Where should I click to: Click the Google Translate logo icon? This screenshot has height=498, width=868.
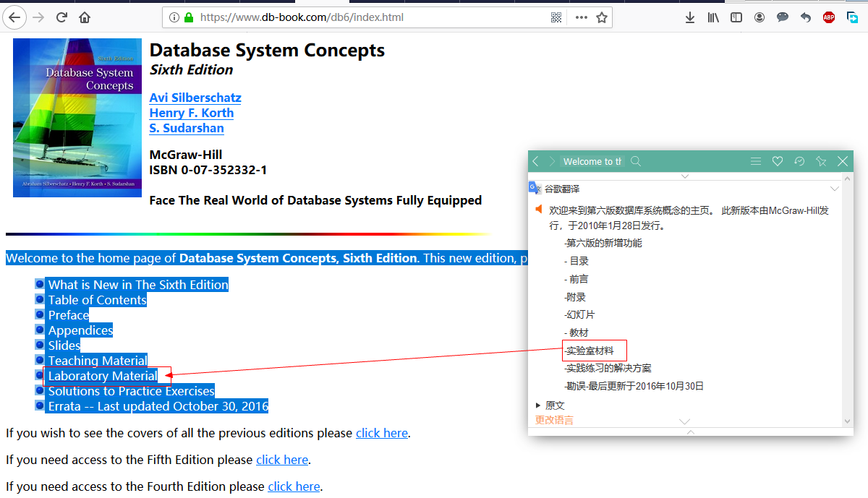coord(535,188)
